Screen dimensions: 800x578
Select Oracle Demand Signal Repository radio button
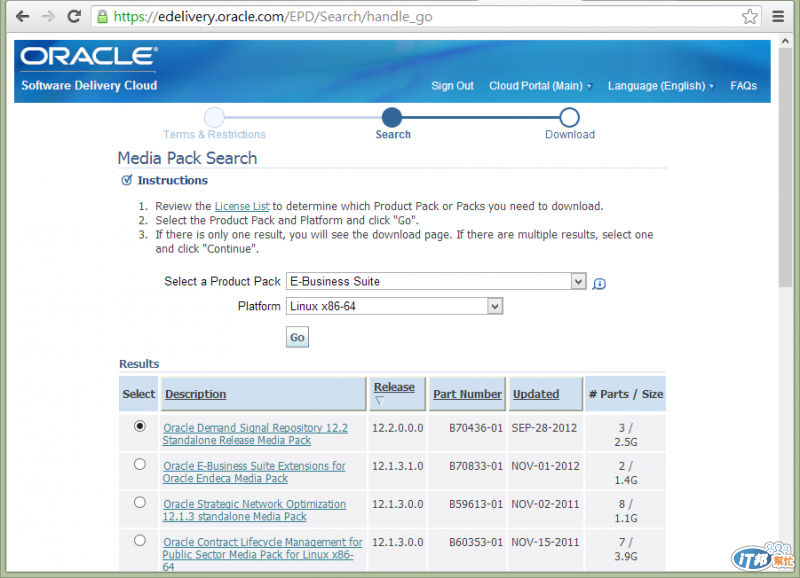point(140,426)
